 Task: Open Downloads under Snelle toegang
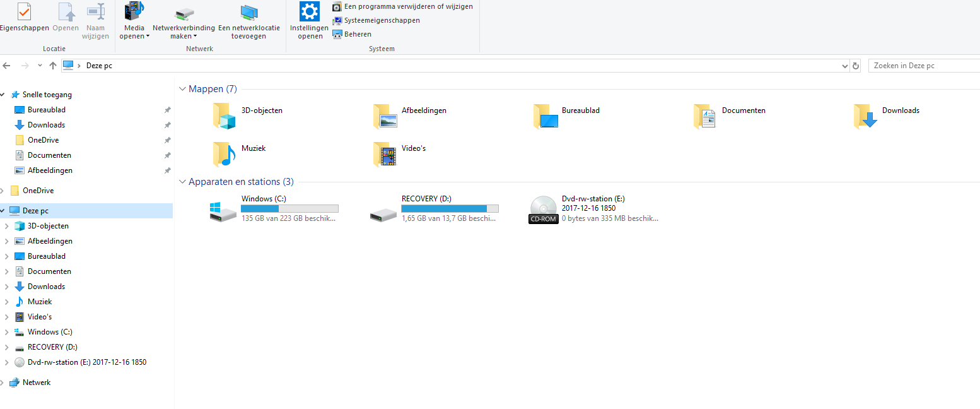47,125
